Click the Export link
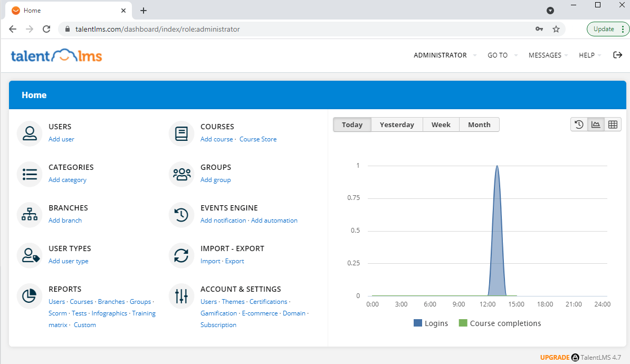Screen dimensions: 630x364 tap(234, 261)
